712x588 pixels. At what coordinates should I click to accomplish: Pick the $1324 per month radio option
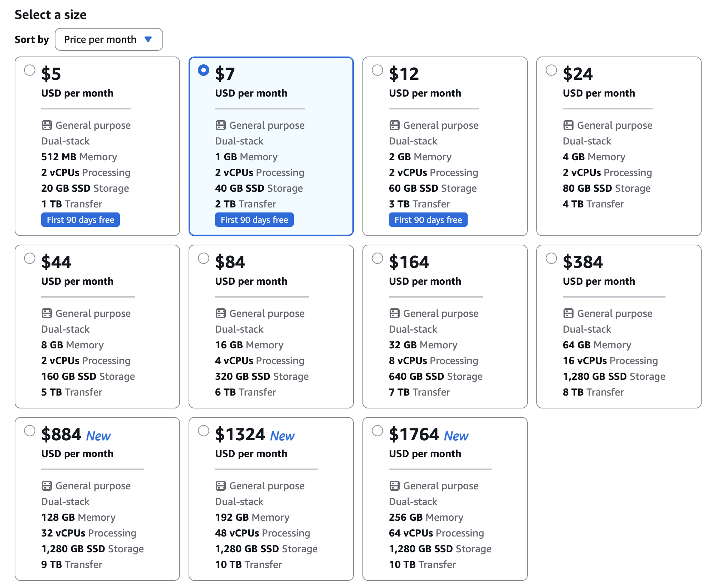coord(204,431)
